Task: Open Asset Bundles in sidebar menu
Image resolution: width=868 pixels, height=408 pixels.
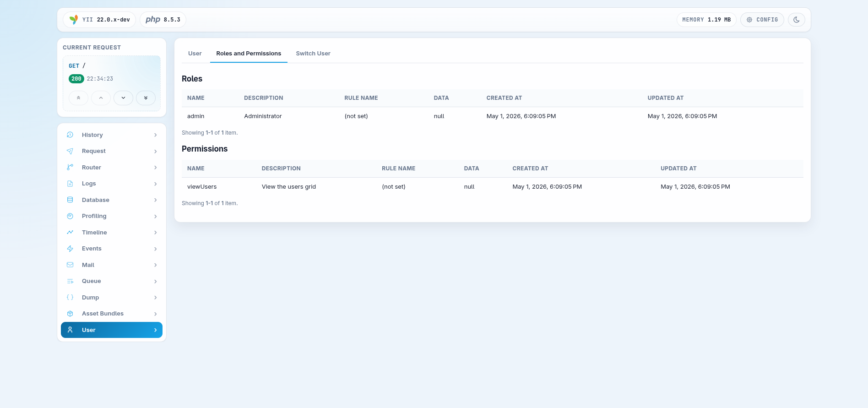Action: tap(112, 314)
